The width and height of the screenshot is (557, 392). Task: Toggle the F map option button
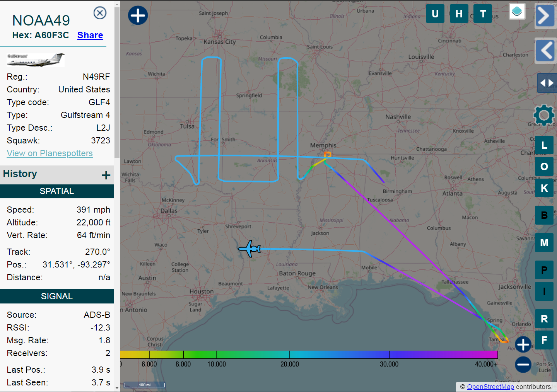point(544,340)
